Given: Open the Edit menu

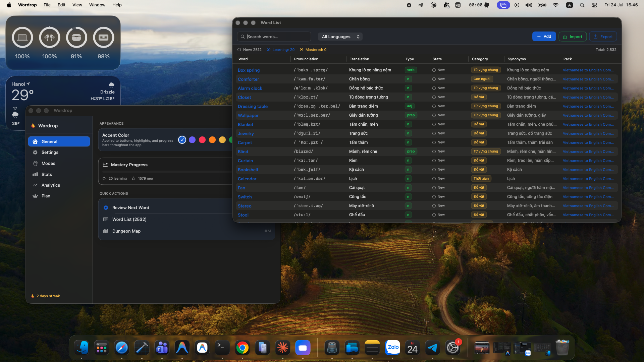Looking at the screenshot, I should click(x=61, y=5).
